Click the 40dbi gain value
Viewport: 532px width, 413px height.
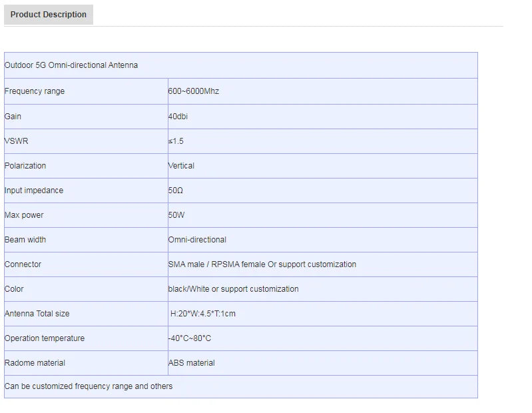(x=178, y=117)
